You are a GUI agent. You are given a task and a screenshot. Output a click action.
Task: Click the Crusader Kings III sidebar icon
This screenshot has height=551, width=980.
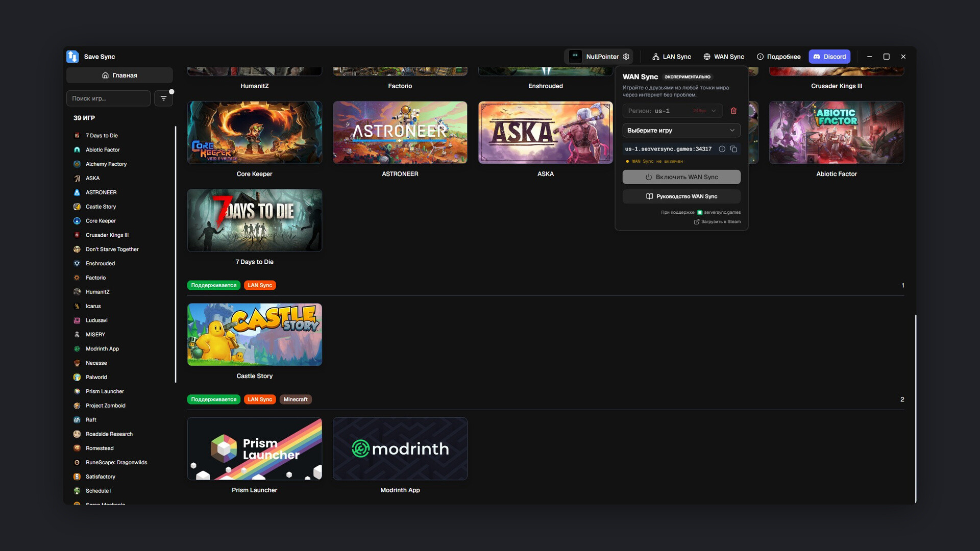tap(77, 235)
